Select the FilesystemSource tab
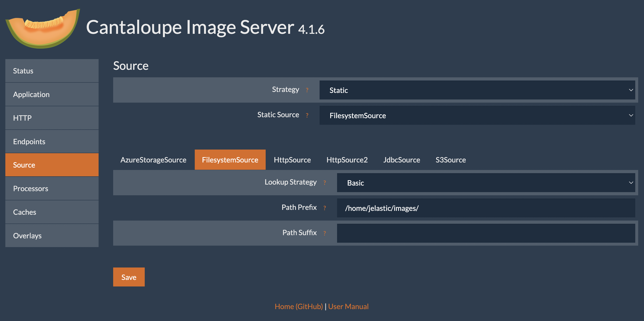This screenshot has height=321, width=644. coord(230,160)
